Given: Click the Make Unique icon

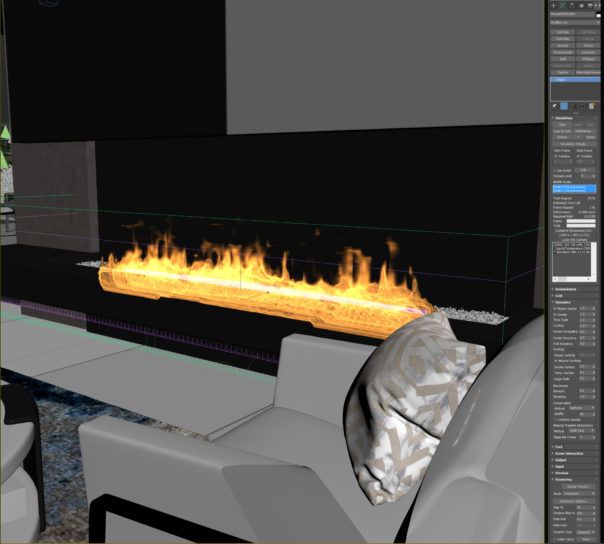Looking at the screenshot, I should (x=574, y=106).
